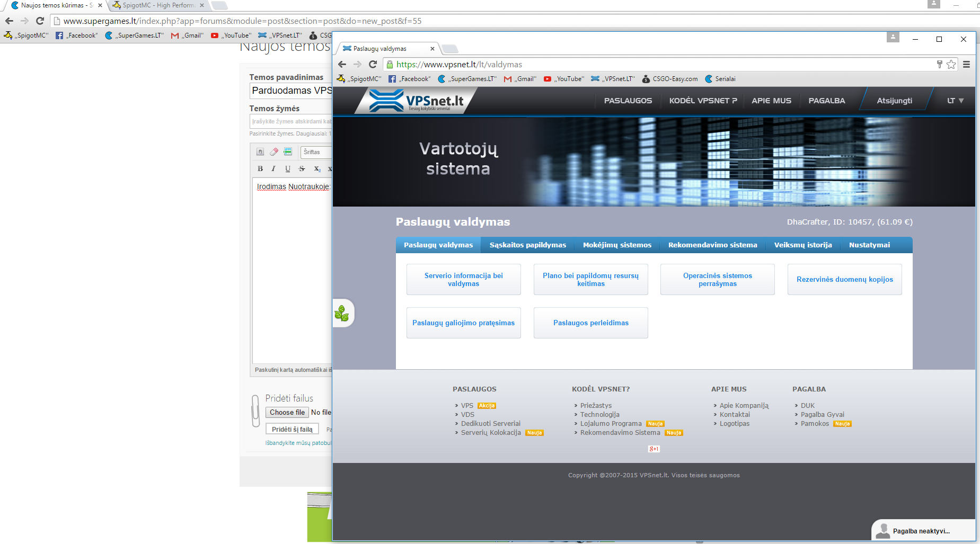Open Gmail bookmark in VPSnet window

coord(520,79)
